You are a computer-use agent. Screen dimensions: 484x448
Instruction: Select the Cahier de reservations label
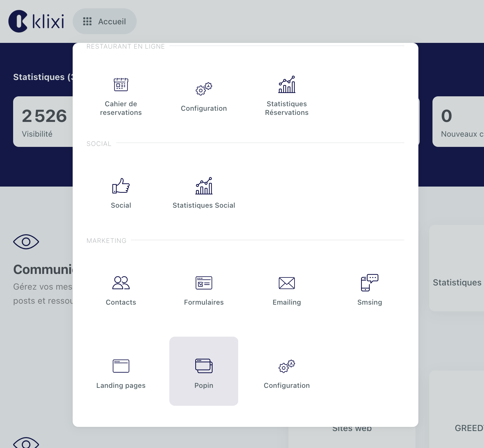click(x=121, y=108)
